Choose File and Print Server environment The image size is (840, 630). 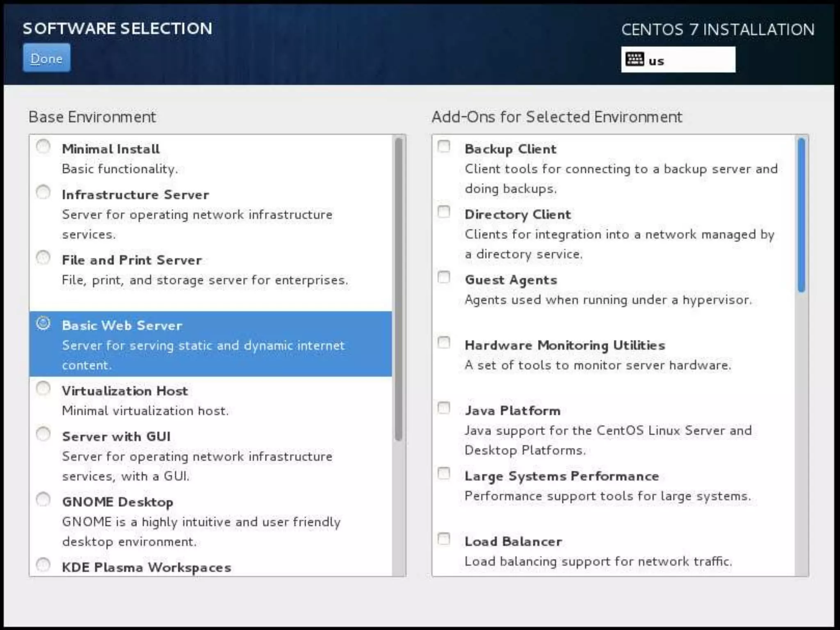pos(43,258)
